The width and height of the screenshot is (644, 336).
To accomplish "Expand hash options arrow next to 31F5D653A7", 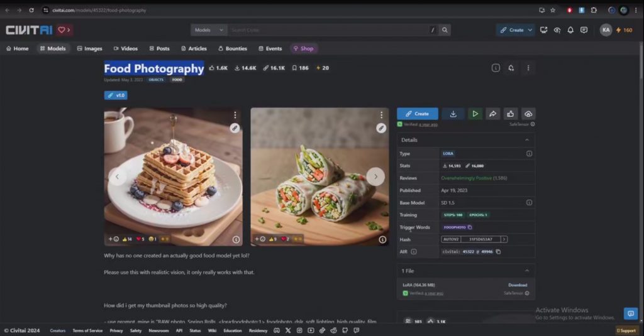I will tap(504, 239).
